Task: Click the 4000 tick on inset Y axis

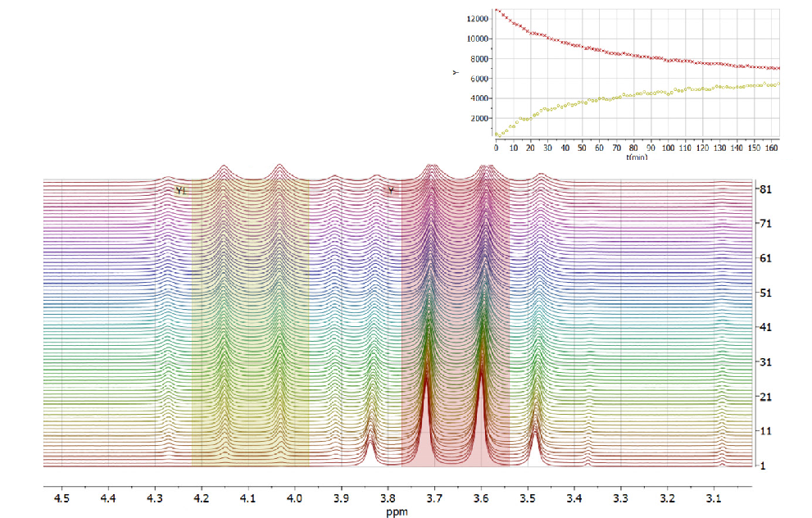Action: coord(479,98)
